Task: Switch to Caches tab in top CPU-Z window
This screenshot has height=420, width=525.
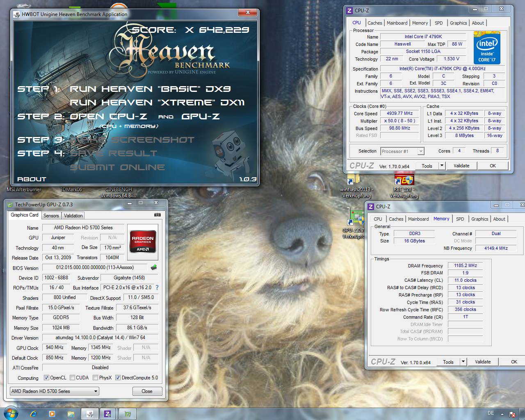Action: pos(374,23)
